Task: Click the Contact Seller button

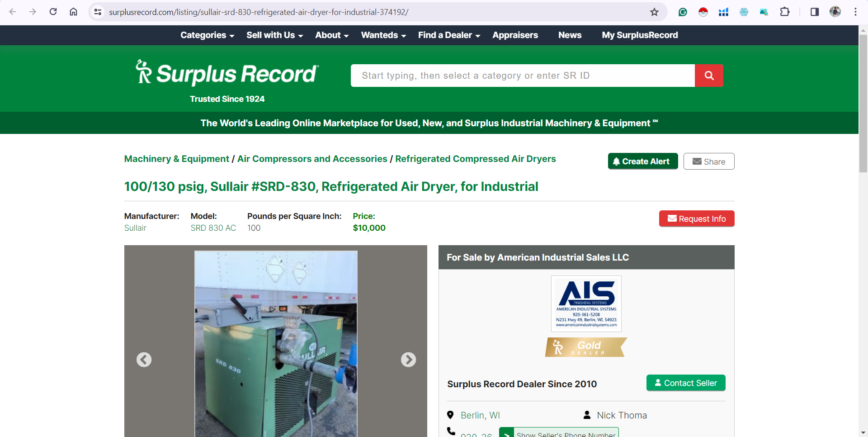Action: [686, 383]
